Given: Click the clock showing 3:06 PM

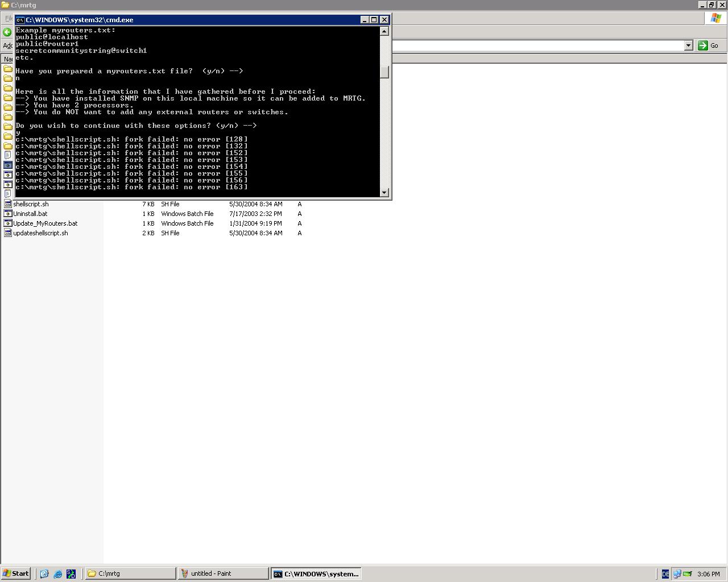Looking at the screenshot, I should [x=708, y=574].
